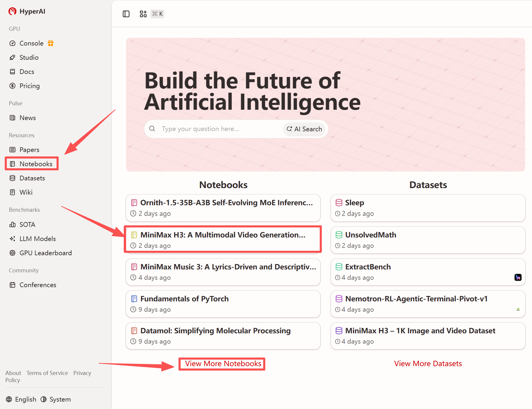
Task: Click the Conferences calendar icon
Action: point(12,285)
